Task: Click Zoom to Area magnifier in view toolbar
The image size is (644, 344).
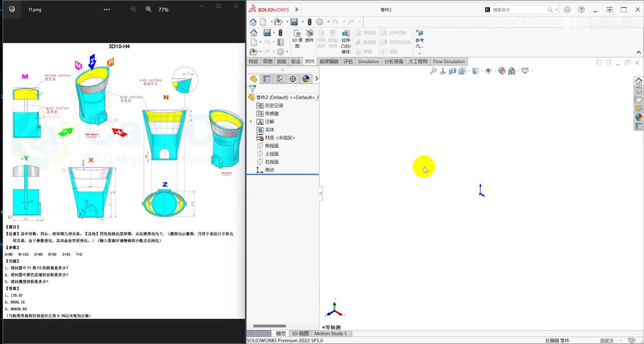Action: 433,71
